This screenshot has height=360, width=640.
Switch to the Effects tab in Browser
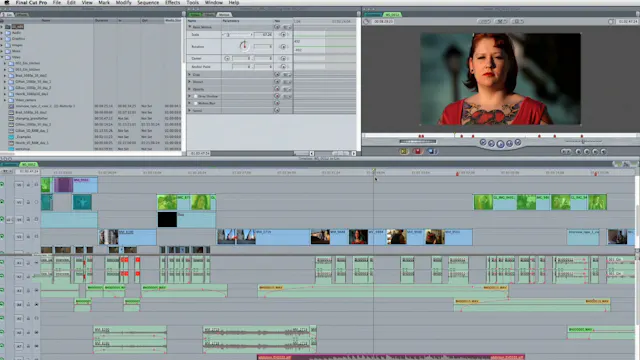[x=22, y=15]
